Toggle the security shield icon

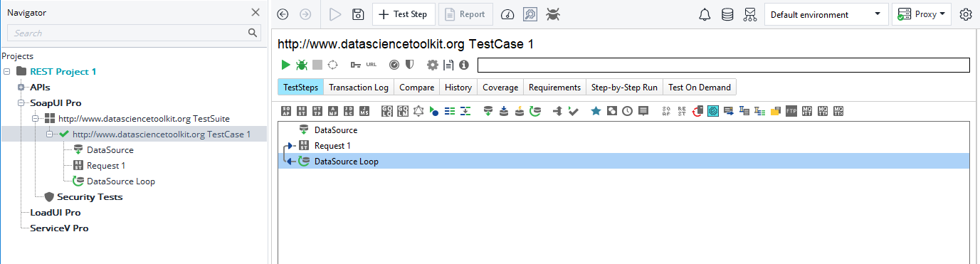click(409, 65)
